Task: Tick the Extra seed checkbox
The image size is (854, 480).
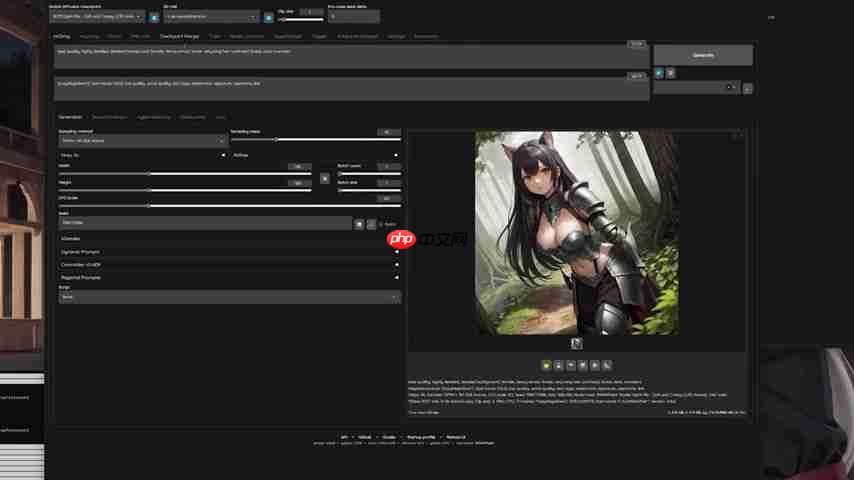Action: pos(381,224)
